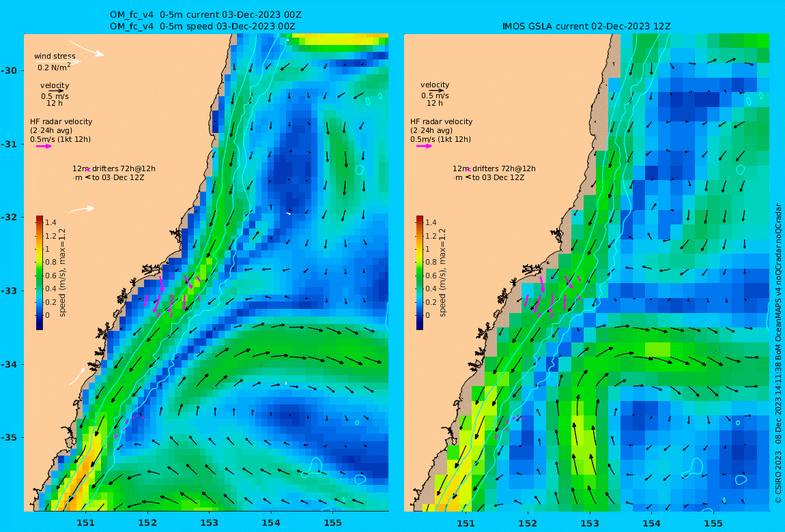
Task: Click the 1.4 tick on left map color bar
Action: coord(51,222)
